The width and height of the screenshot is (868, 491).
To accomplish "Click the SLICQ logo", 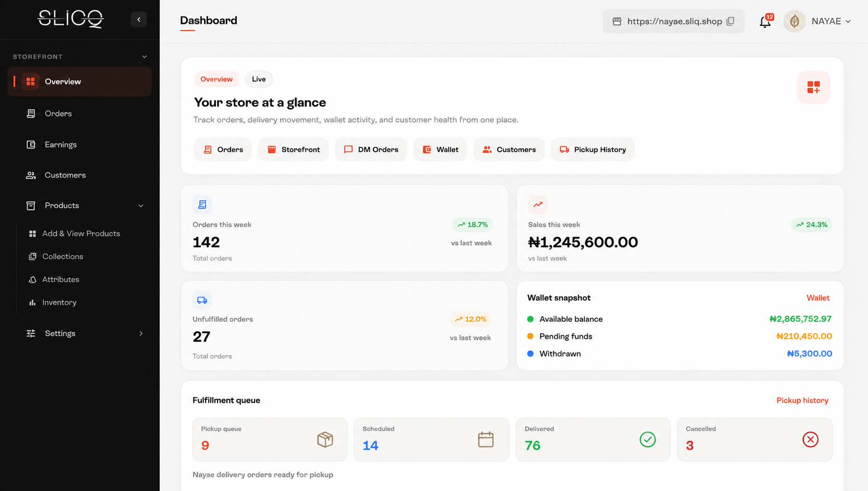I will click(70, 19).
